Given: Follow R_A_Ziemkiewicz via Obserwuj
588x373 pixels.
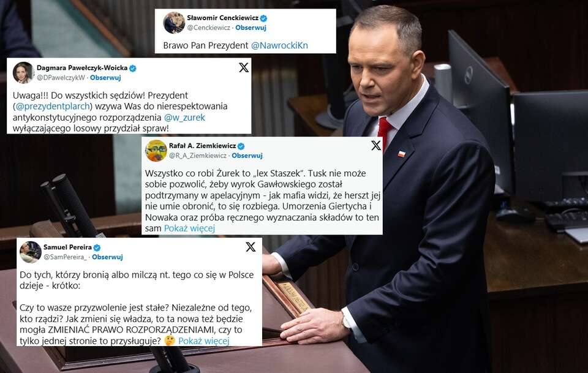Looking at the screenshot, I should point(247,156).
